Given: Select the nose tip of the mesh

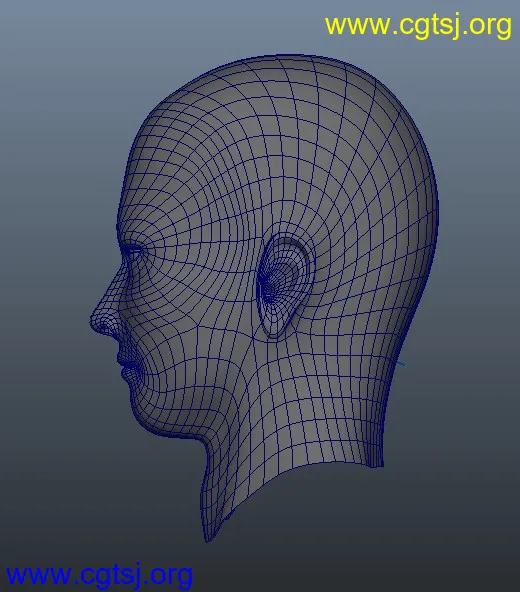Looking at the screenshot, I should pos(95,322).
